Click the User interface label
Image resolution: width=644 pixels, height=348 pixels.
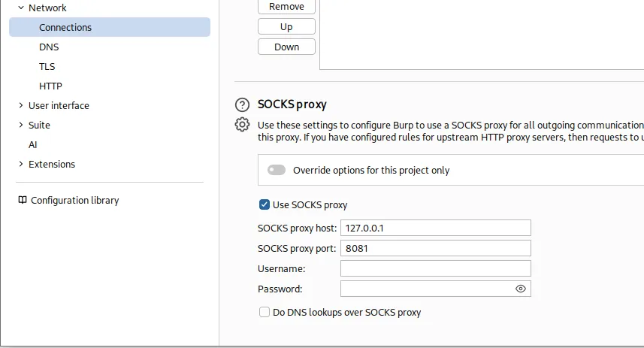pos(59,105)
